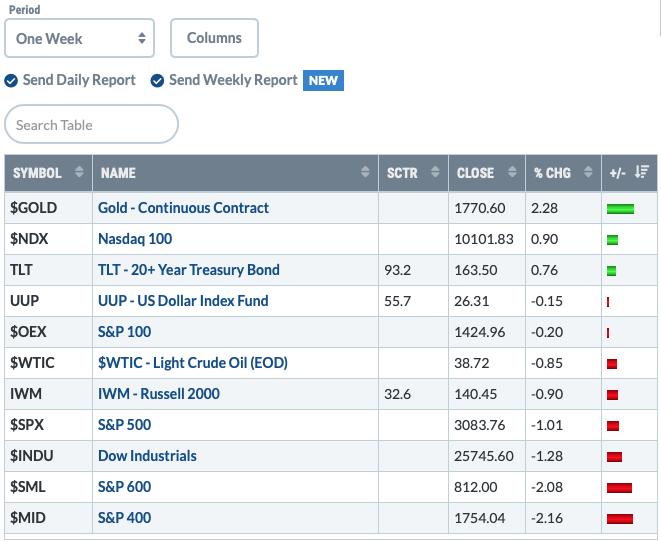Toggle the Send Daily Report checkbox
The height and width of the screenshot is (542, 661).
click(x=11, y=80)
